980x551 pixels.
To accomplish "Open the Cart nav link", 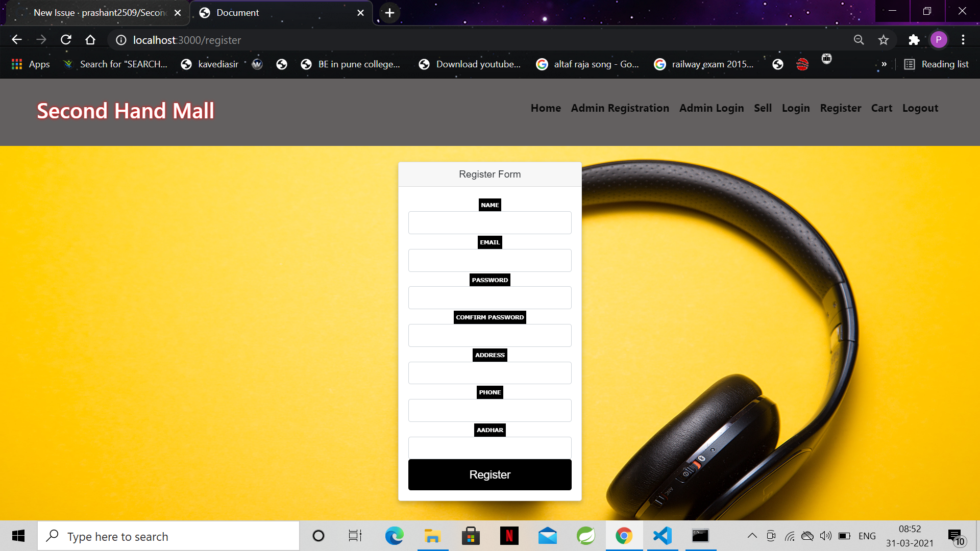I will click(x=881, y=108).
